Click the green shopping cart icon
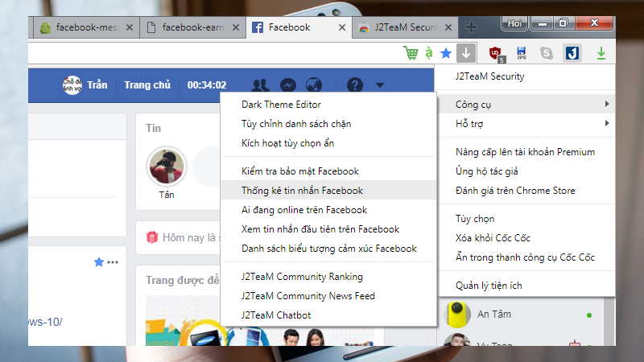 pos(411,54)
